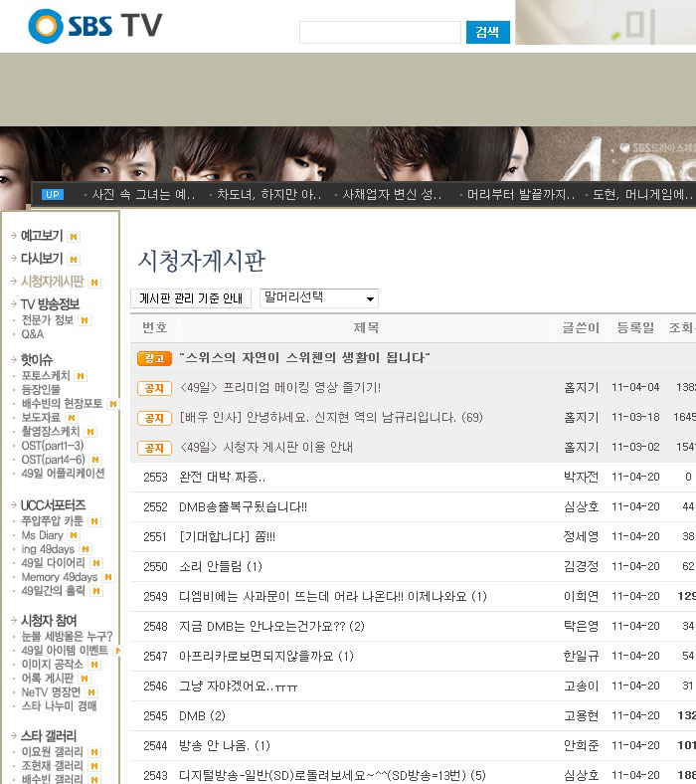The width and height of the screenshot is (696, 784).
Task: Click the SBS TV logo
Action: [x=95, y=26]
